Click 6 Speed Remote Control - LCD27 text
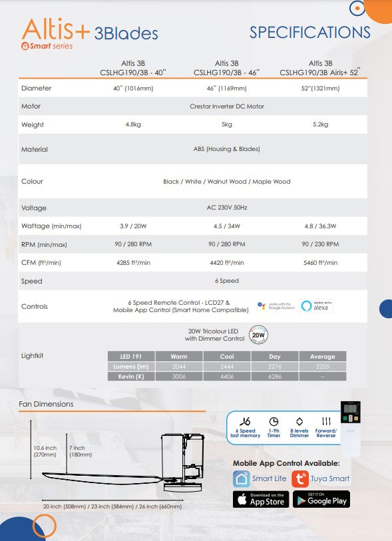This screenshot has height=541, width=392. (179, 303)
